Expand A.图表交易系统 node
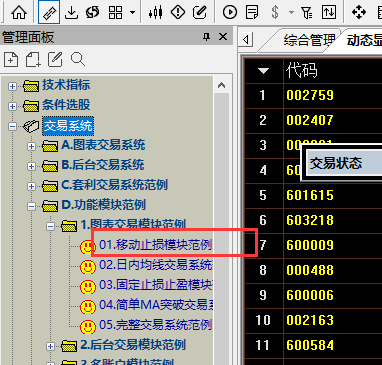This screenshot has height=365, width=382. pos(31,147)
